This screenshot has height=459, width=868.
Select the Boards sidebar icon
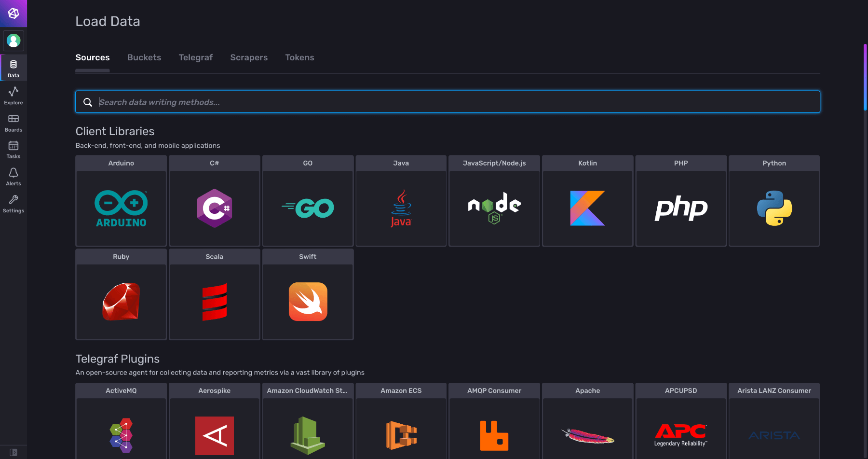[13, 122]
